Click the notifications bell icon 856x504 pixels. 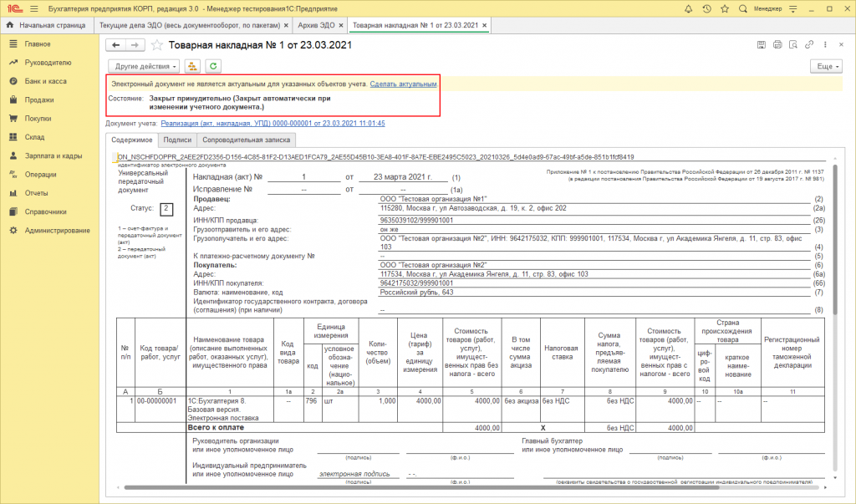tap(689, 8)
